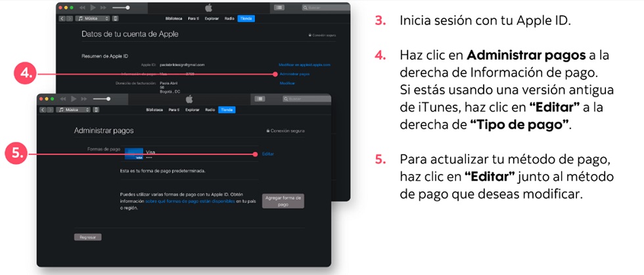The image size is (644, 275).
Task: Click rewind in the Administrar pagos window
Action: coord(63,99)
